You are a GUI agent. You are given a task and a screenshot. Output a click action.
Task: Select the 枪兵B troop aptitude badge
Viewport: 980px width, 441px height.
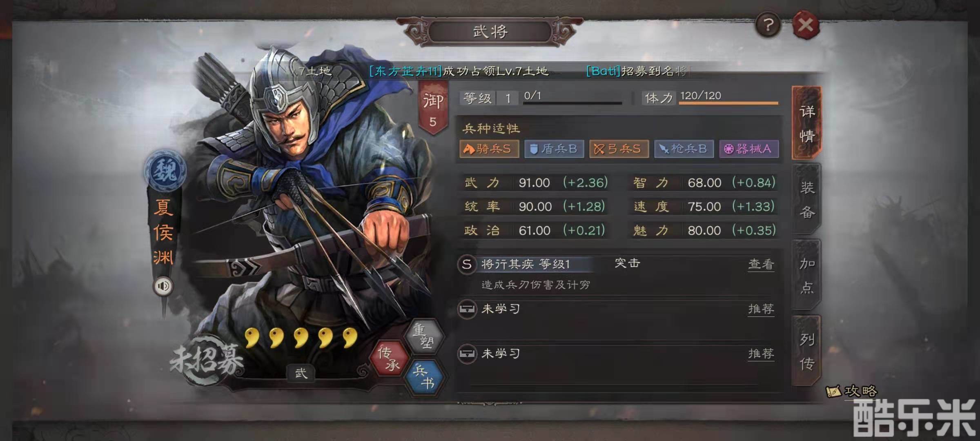pyautogui.click(x=684, y=149)
